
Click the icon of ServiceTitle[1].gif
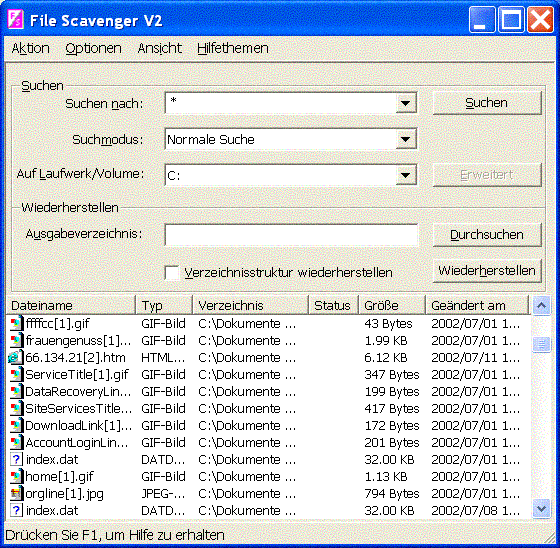[16, 375]
